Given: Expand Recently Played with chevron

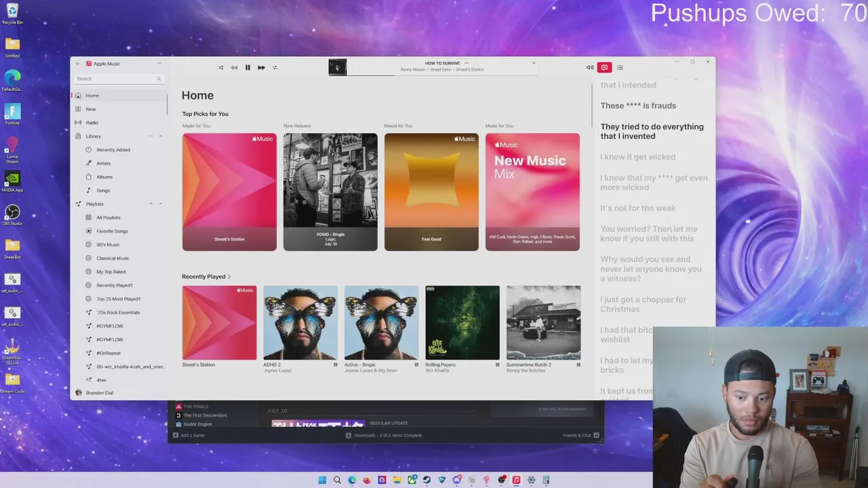Looking at the screenshot, I should point(229,277).
